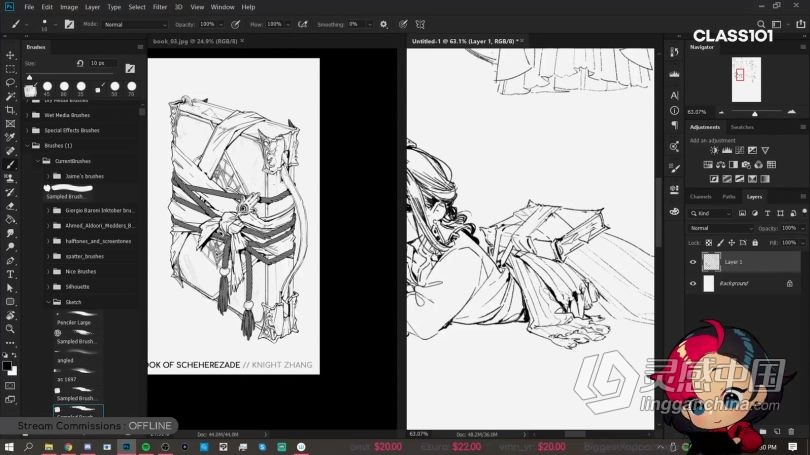Image resolution: width=810 pixels, height=455 pixels.
Task: Toggle lock position
Action: (x=731, y=243)
